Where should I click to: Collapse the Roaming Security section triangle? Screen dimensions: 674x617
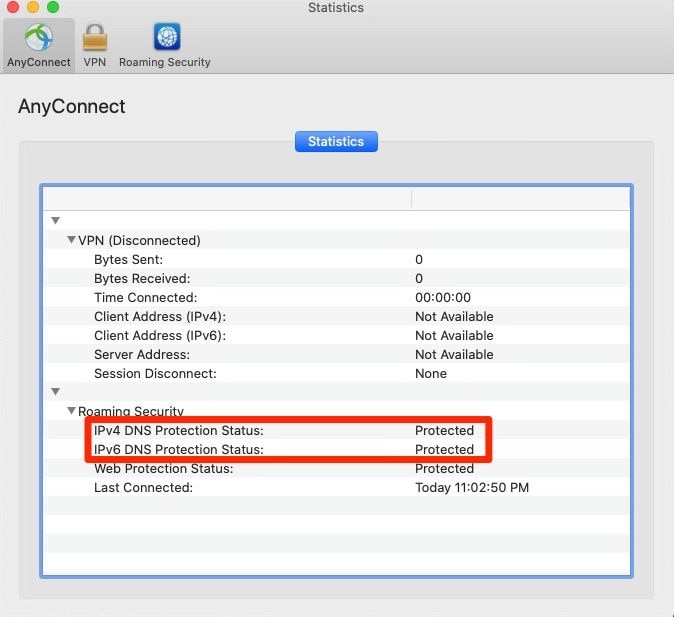71,411
